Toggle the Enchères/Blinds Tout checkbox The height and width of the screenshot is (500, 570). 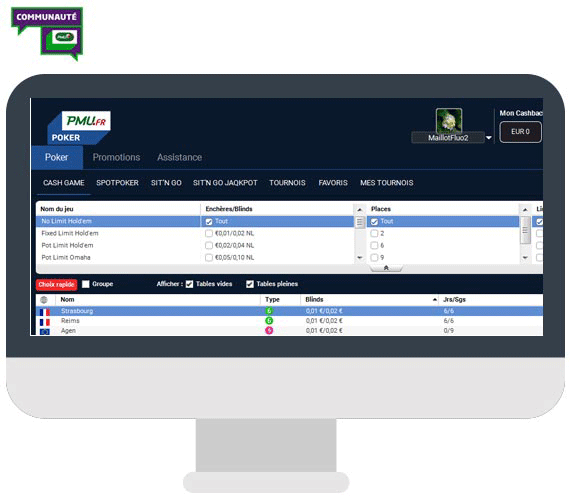209,221
